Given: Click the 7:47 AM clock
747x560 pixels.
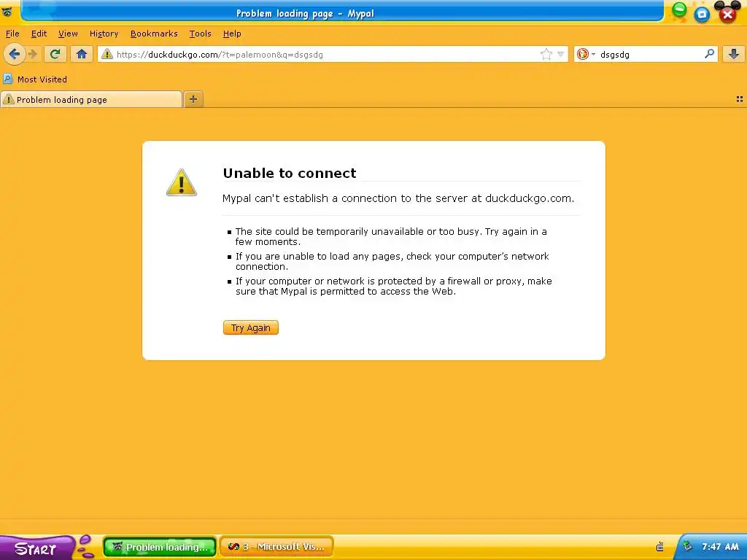Looking at the screenshot, I should tap(720, 547).
